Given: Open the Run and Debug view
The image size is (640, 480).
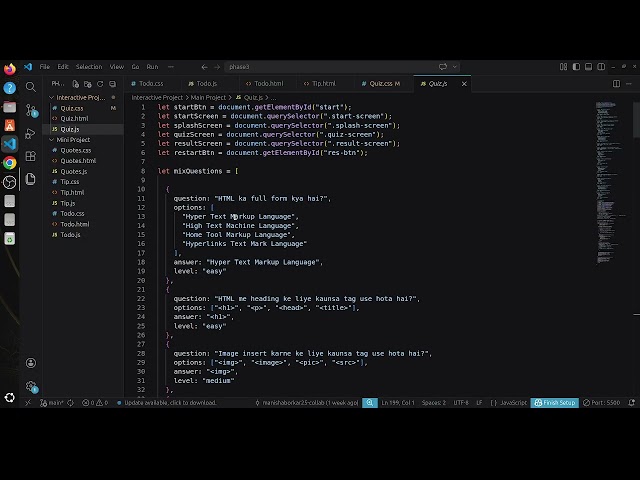Looking at the screenshot, I should (31, 133).
